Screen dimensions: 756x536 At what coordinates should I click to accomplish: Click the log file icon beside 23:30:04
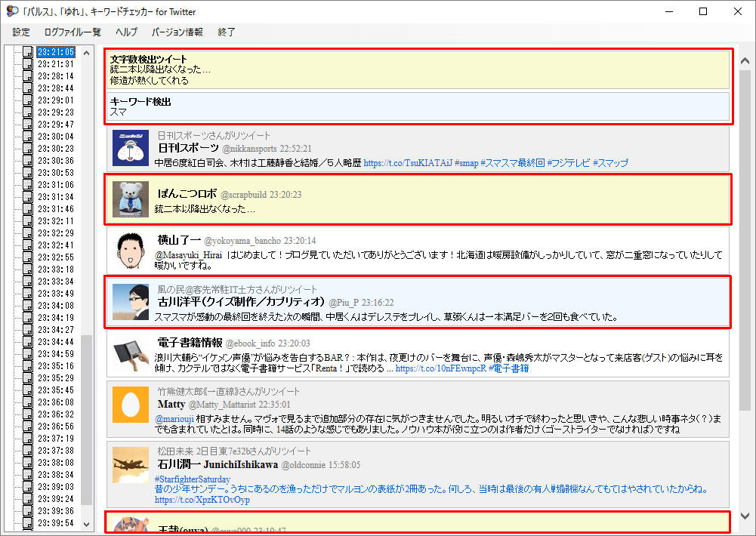point(28,136)
